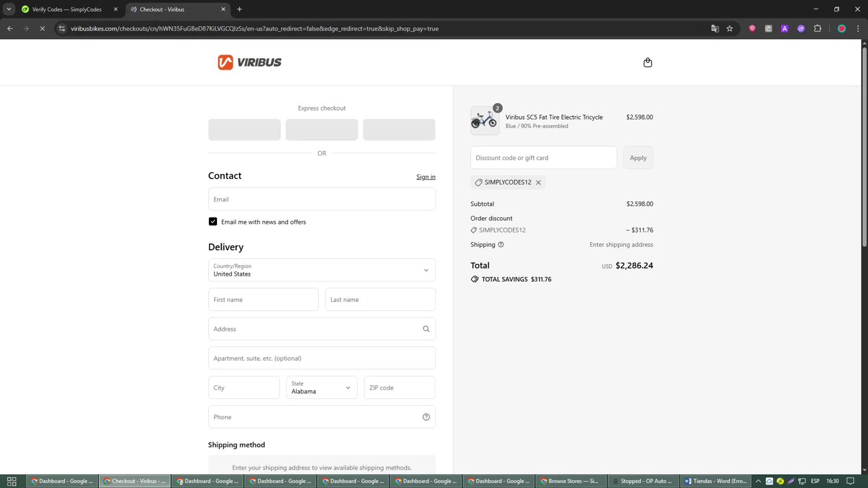
Task: Click the site information icon in address bar
Action: point(62,28)
